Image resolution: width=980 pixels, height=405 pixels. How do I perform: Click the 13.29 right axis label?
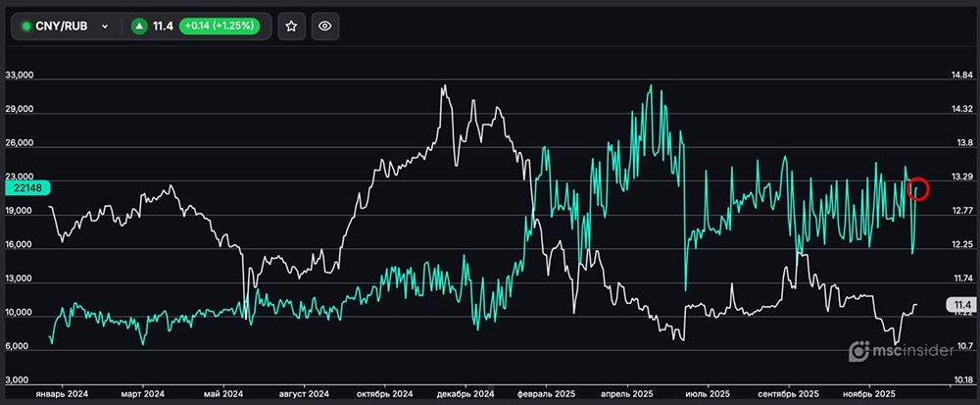pyautogui.click(x=961, y=177)
